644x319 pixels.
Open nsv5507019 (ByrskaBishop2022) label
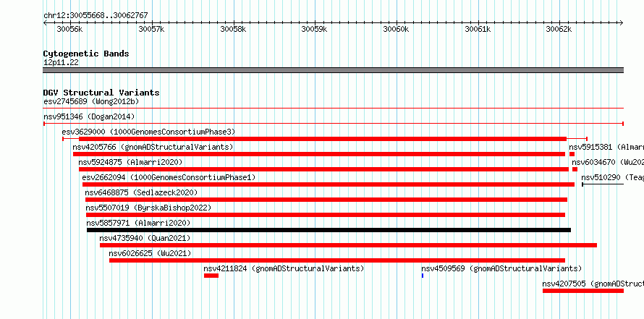(148, 208)
